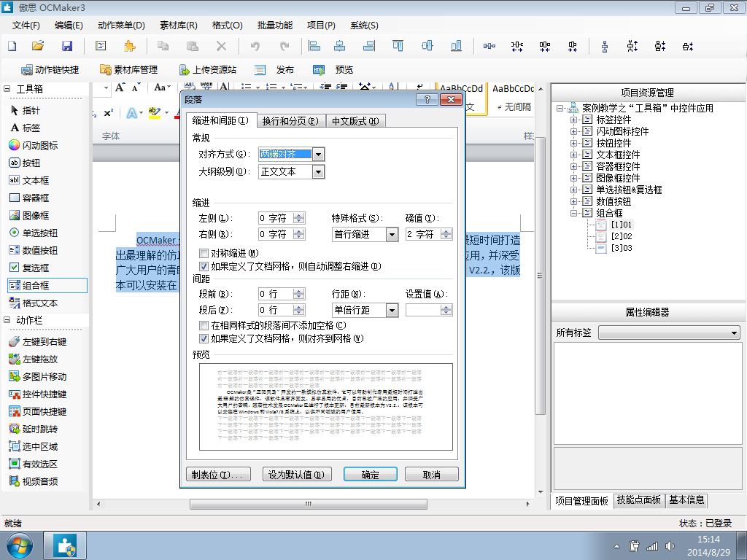The height and width of the screenshot is (560, 747).
Task: Open the folder icon in toolbar
Action: (38, 46)
